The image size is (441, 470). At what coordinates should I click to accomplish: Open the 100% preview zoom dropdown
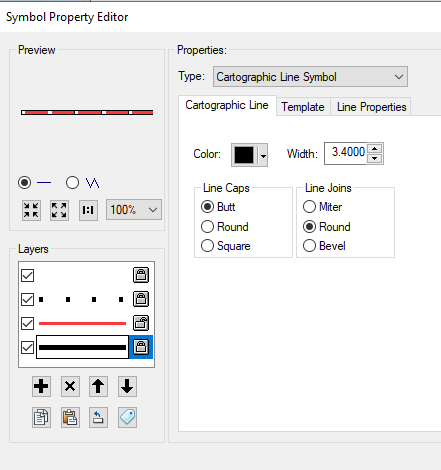134,210
